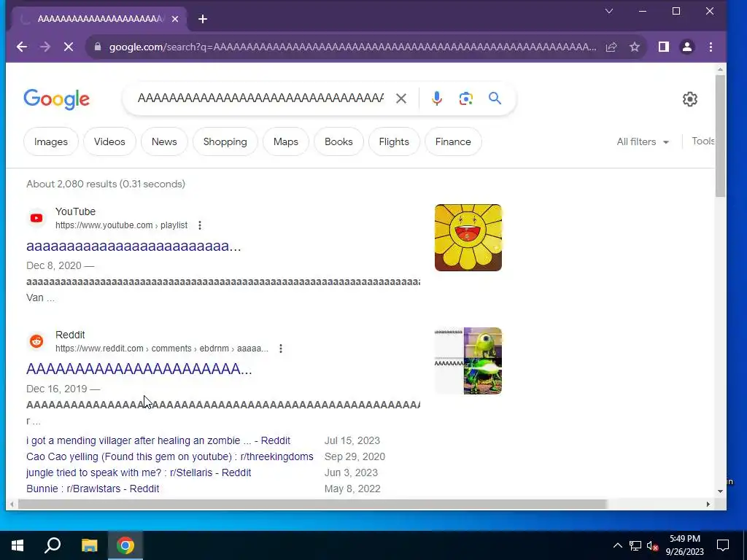Filter results by Books
Viewport: 747px width, 560px height.
tap(338, 141)
